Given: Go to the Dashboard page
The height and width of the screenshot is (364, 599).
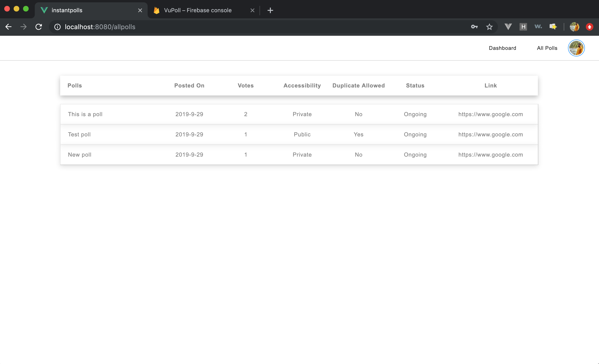Looking at the screenshot, I should (x=502, y=48).
